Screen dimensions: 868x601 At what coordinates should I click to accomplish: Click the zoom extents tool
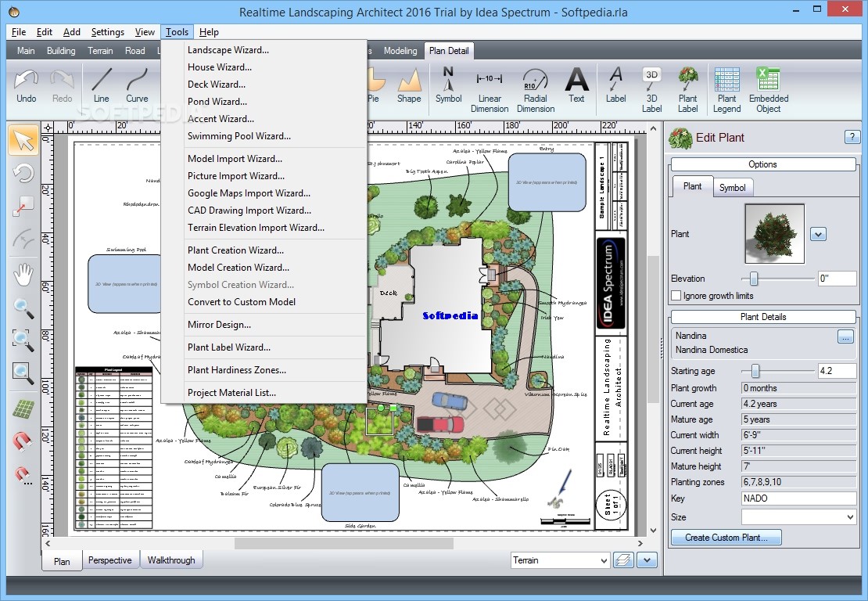tap(23, 339)
